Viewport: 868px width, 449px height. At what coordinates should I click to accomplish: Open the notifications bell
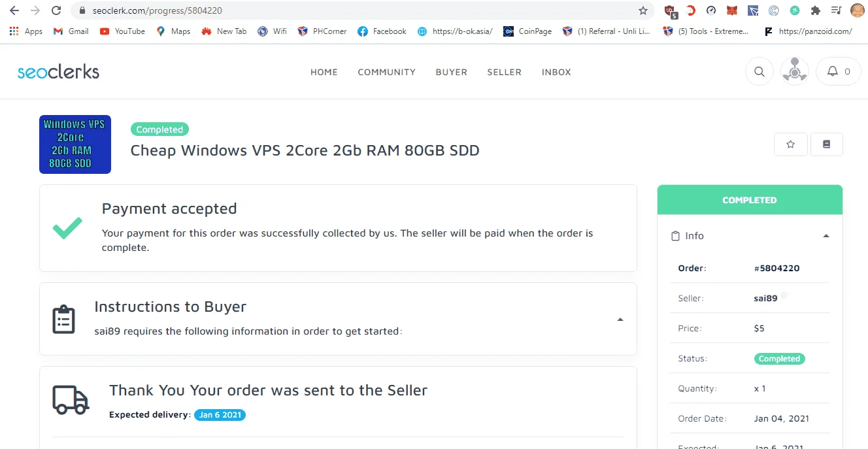(x=839, y=71)
